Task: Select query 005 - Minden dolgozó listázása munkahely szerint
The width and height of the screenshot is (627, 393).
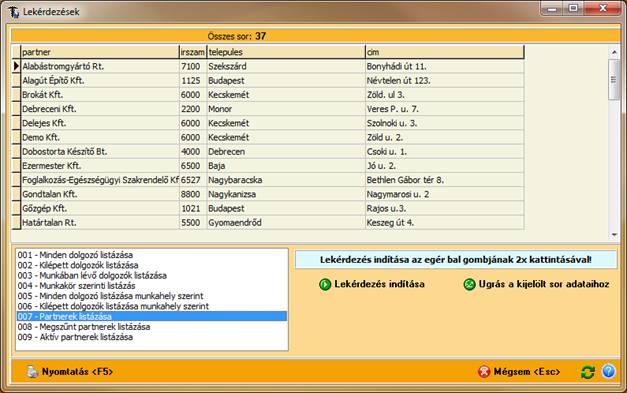Action: coord(152,296)
